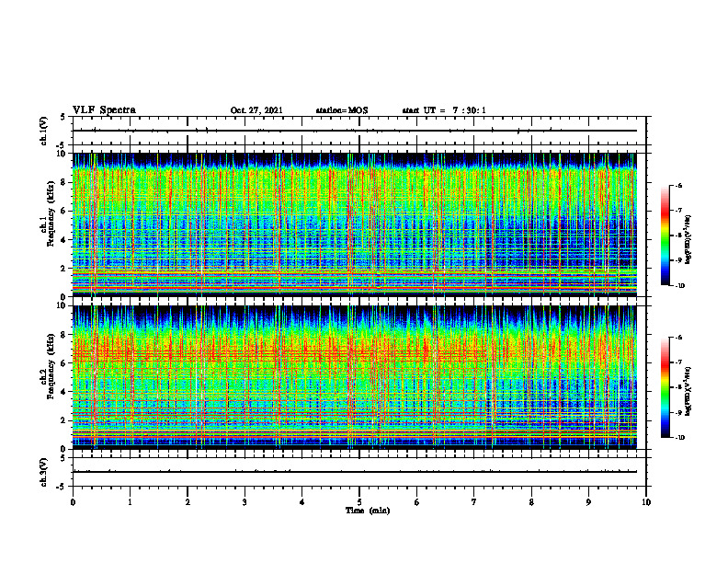
Task: Click the "Time (min)" axis label
Action: pyautogui.click(x=368, y=511)
